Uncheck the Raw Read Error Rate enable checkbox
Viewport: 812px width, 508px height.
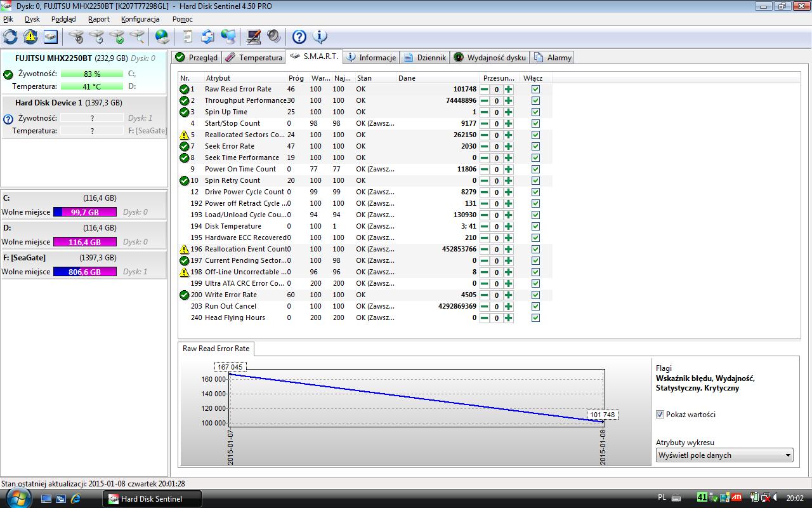[x=535, y=90]
